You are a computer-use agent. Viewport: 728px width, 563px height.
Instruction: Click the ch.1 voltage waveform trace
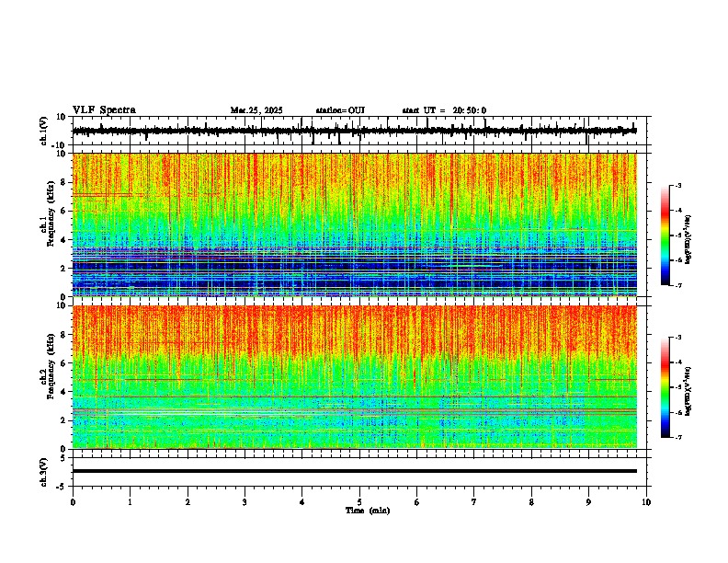coord(354,131)
